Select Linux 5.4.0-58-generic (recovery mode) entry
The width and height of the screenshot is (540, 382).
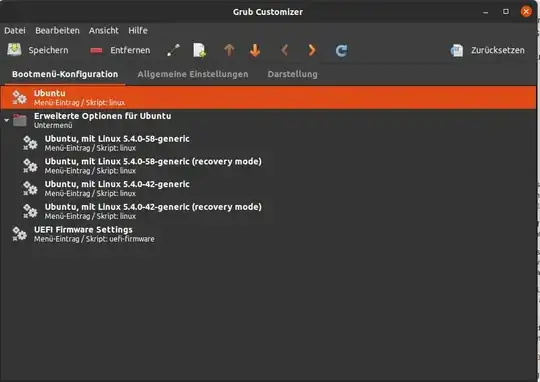268,166
